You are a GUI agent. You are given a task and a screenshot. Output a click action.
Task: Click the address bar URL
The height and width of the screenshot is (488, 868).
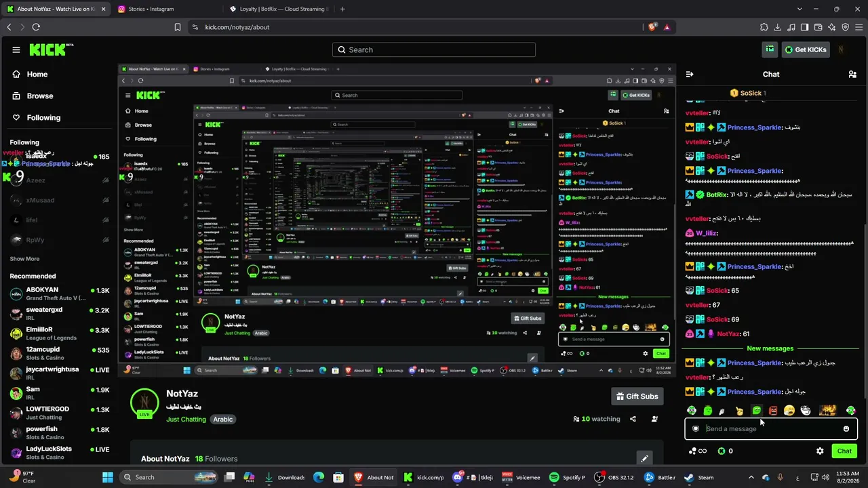[x=237, y=27]
